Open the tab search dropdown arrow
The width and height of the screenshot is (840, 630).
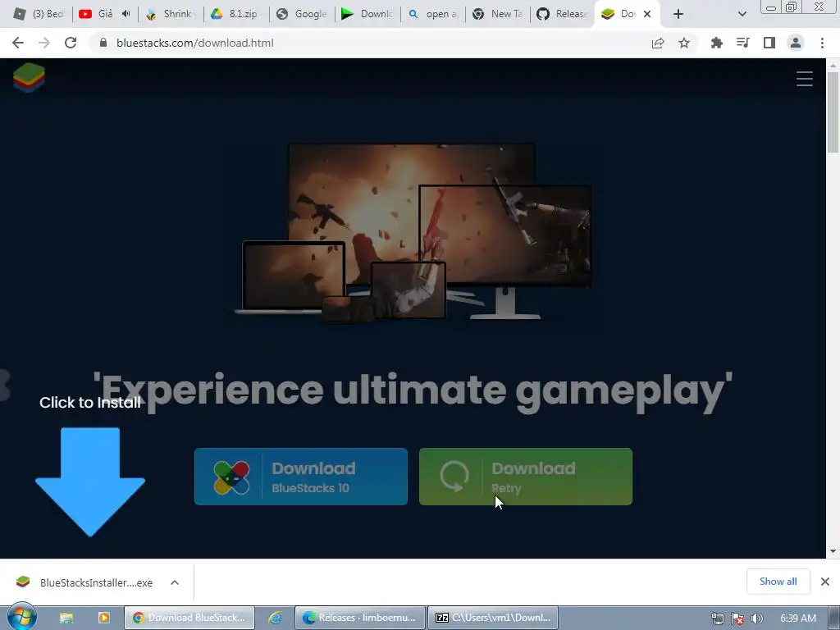click(x=742, y=14)
